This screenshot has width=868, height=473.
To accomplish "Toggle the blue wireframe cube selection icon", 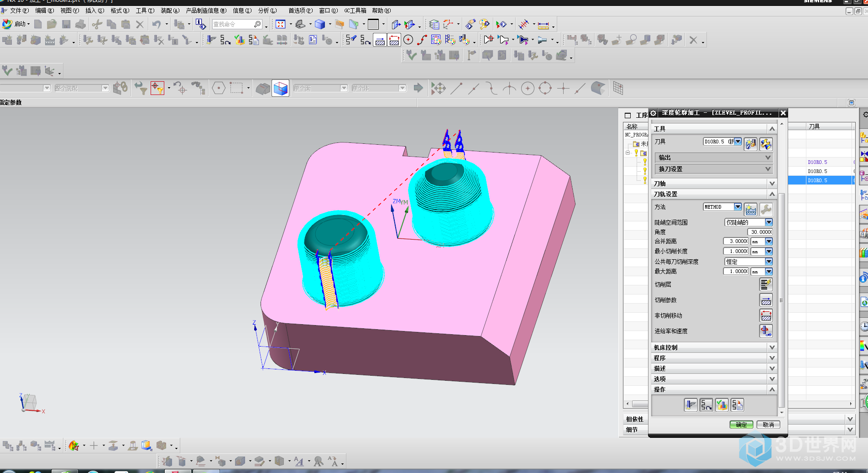I will [x=281, y=88].
